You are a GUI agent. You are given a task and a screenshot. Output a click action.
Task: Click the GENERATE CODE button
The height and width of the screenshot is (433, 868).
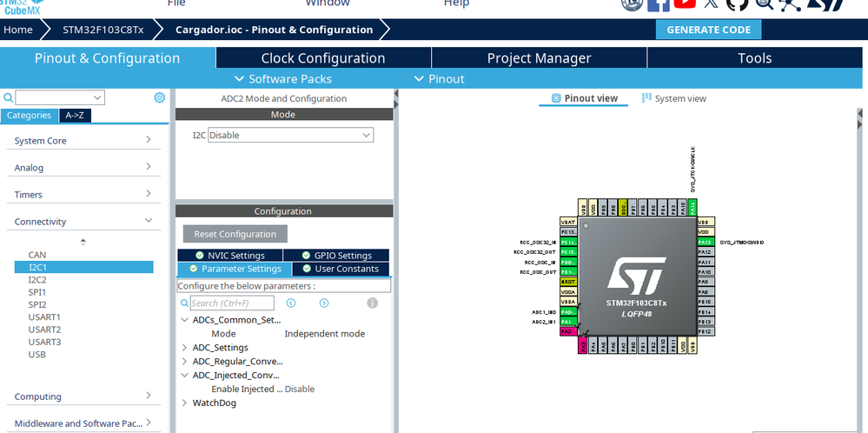[x=709, y=30]
